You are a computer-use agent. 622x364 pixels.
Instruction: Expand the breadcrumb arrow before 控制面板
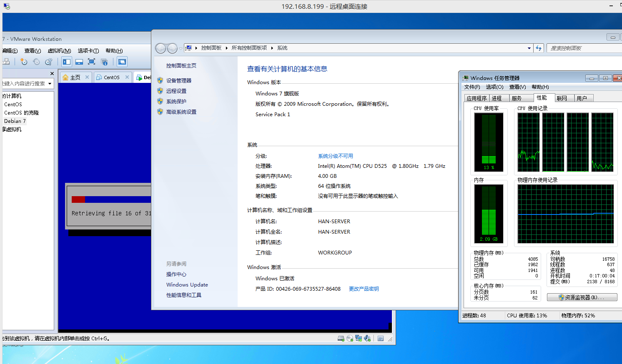(x=196, y=48)
